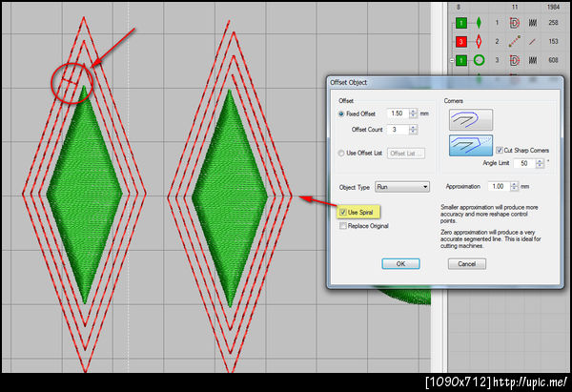
Task: Click zigzag stitch pattern icon in row 3
Action: tap(533, 60)
